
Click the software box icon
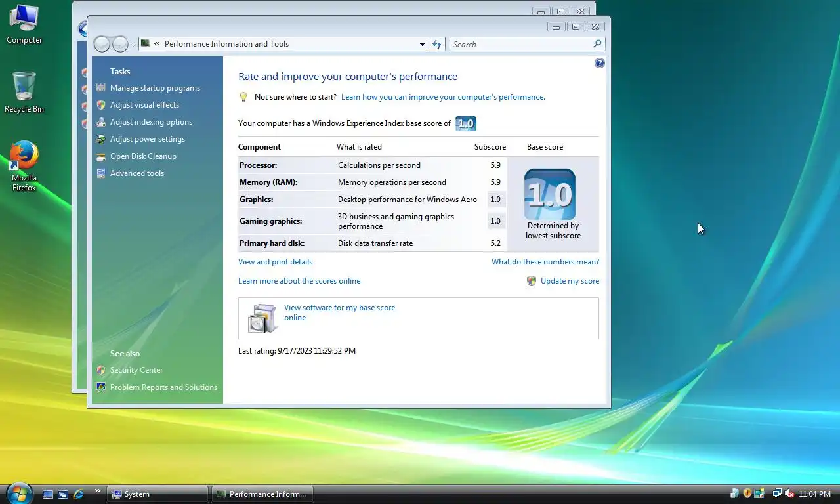[x=262, y=318]
